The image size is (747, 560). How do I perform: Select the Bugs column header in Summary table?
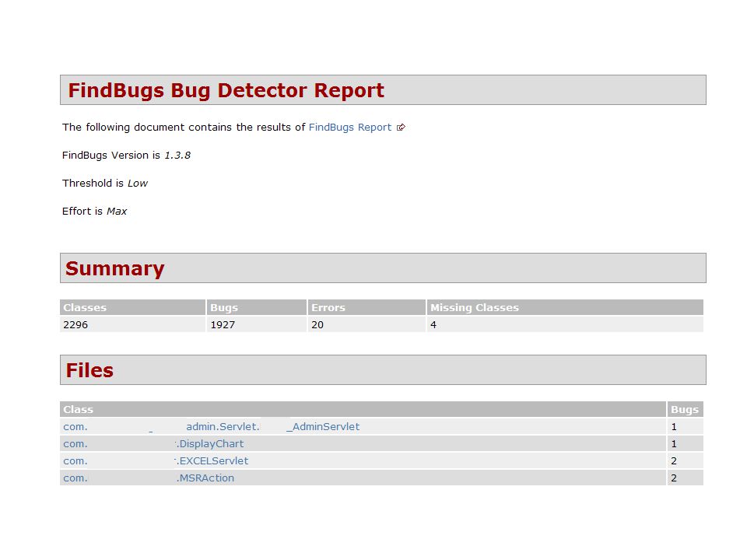[x=257, y=308]
